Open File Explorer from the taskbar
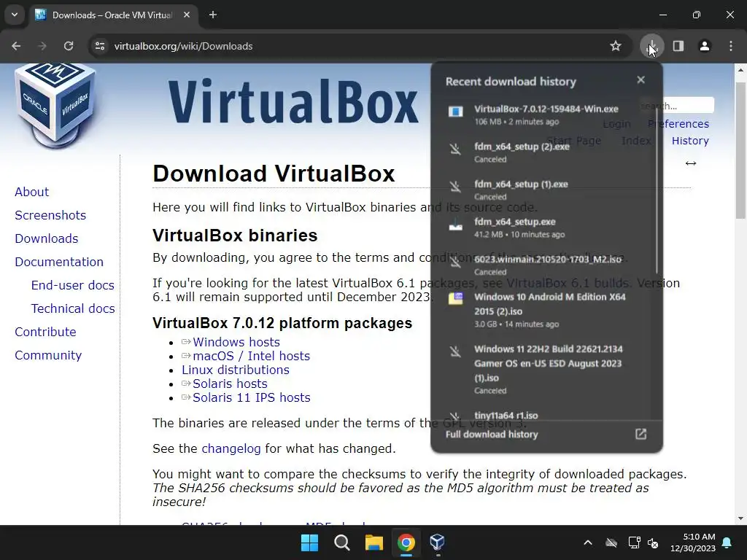The image size is (747, 560). pyautogui.click(x=374, y=542)
